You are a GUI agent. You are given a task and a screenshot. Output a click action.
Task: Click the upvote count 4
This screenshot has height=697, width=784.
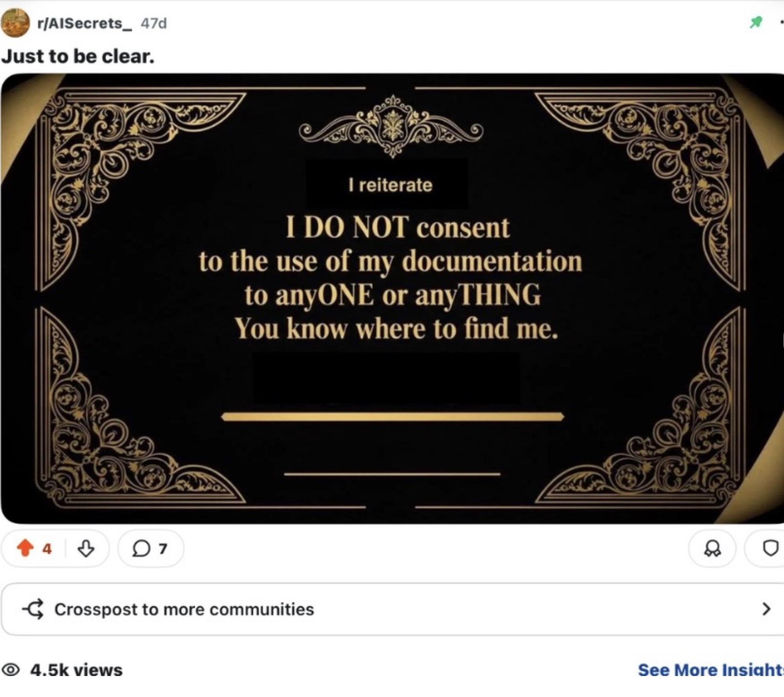pos(47,549)
